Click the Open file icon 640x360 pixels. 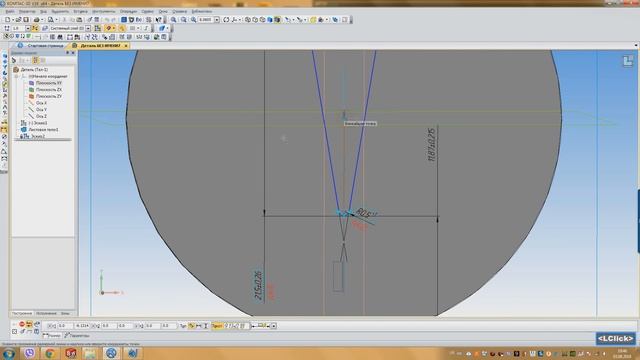click(x=19, y=20)
